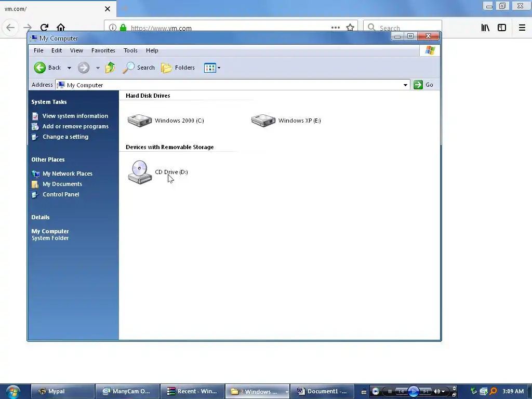Go to the browser home page
The image size is (532, 399).
(61, 27)
